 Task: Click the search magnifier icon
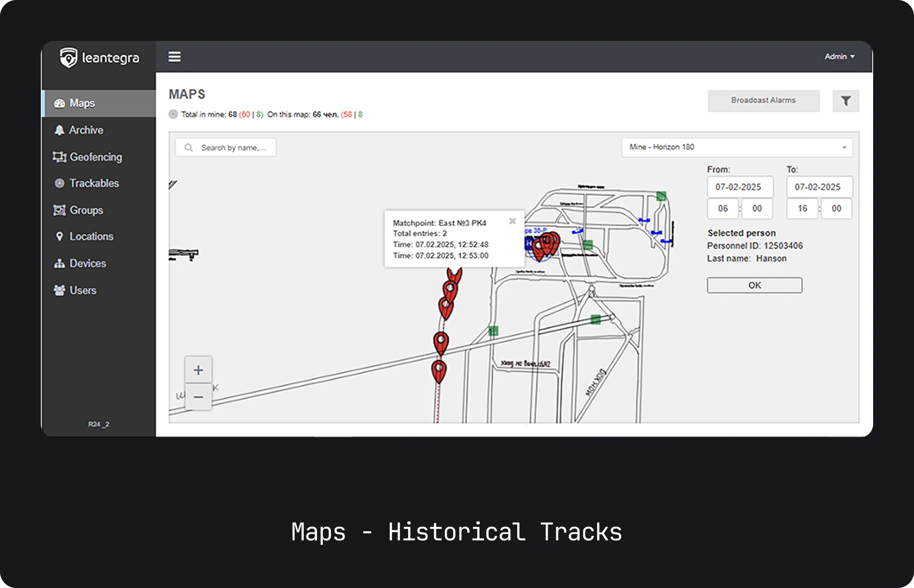point(189,147)
